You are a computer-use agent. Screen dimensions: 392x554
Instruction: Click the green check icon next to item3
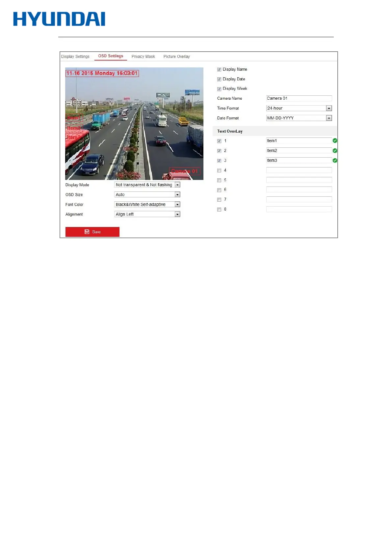335,161
